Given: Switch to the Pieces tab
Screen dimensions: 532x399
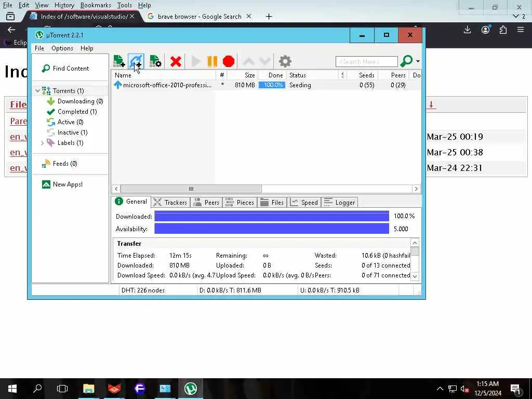Looking at the screenshot, I should coord(240,203).
